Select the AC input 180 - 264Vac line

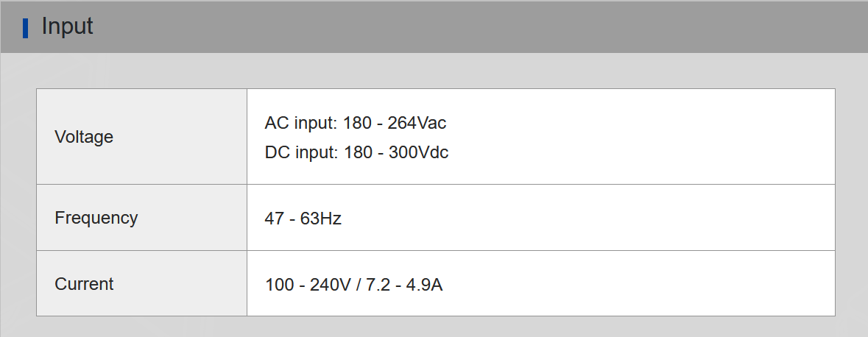click(x=356, y=123)
